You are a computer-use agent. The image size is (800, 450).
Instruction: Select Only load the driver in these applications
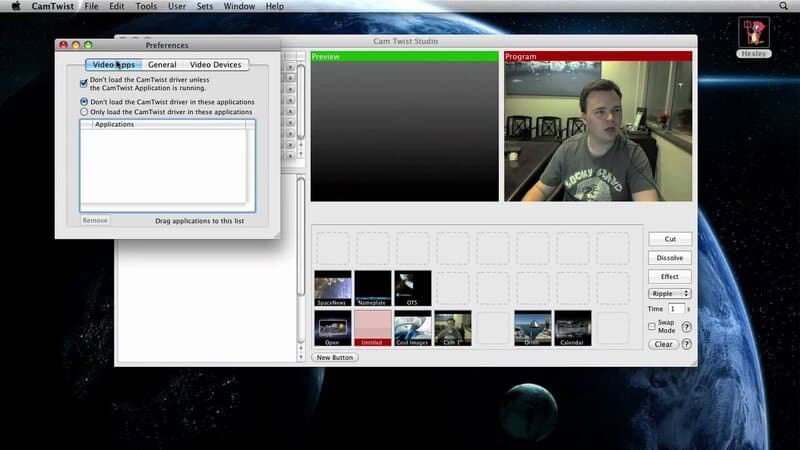tap(84, 112)
